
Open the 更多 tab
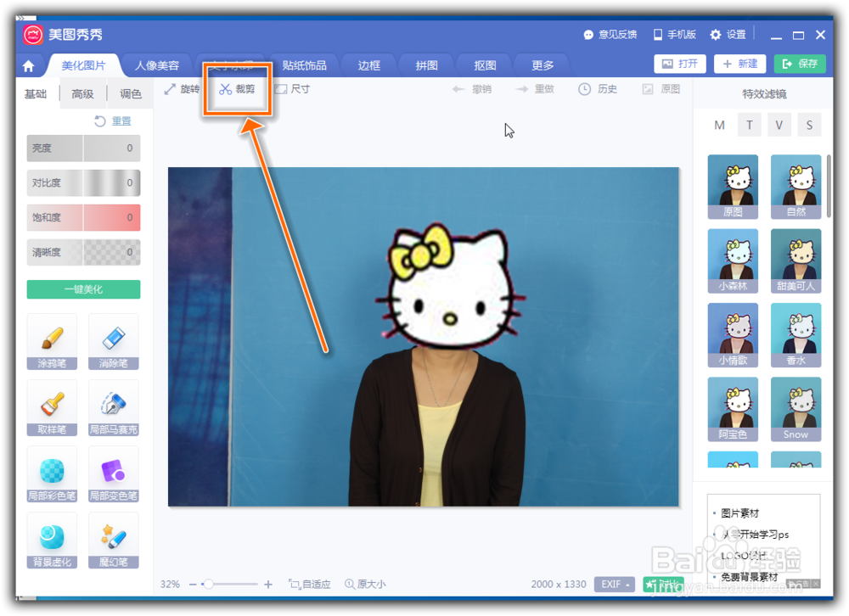[543, 65]
